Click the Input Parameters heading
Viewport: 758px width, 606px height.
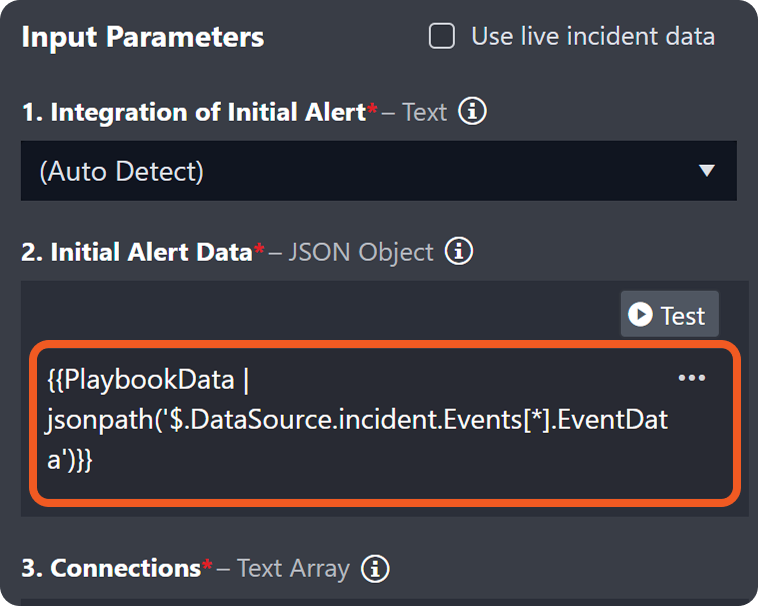[143, 38]
